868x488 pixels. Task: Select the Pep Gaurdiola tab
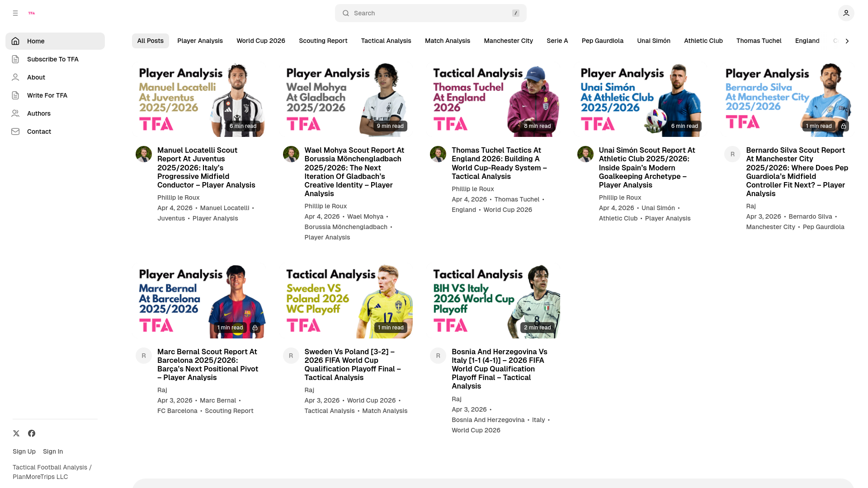[603, 41]
